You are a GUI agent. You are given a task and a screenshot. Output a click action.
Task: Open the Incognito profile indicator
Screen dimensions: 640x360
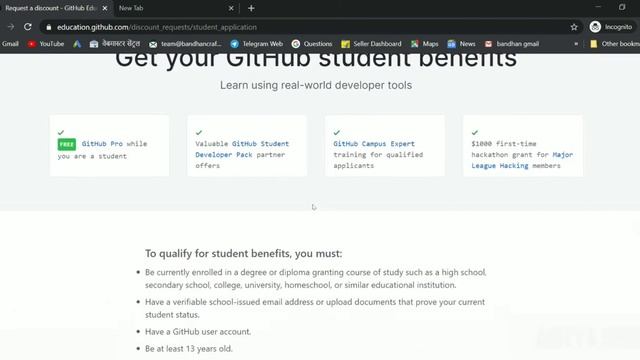point(611,27)
